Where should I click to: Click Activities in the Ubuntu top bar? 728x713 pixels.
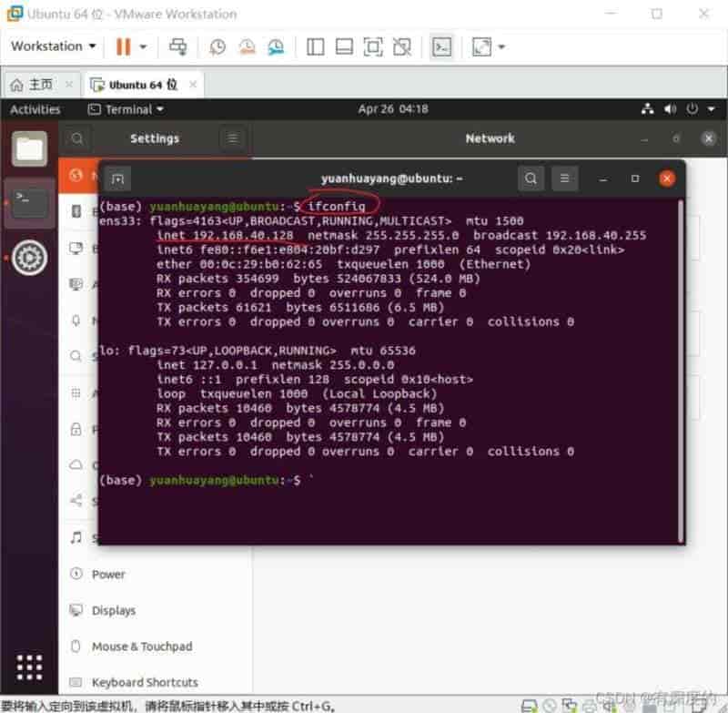click(x=35, y=109)
